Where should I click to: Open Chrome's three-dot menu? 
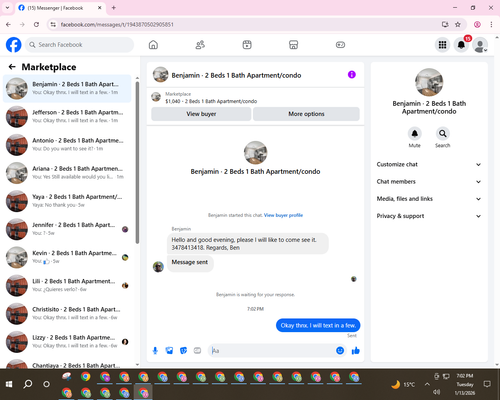point(491,24)
